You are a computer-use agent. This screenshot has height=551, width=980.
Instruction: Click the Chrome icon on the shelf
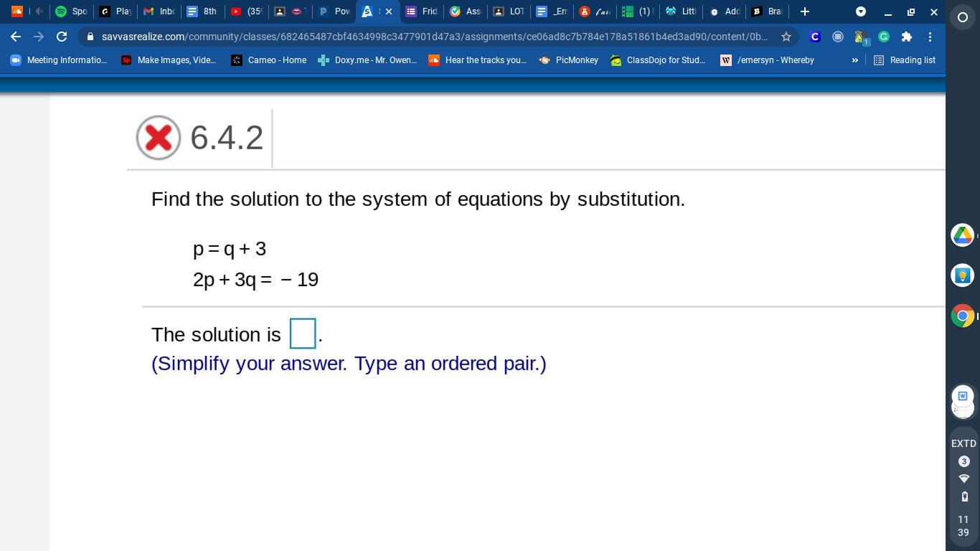(x=963, y=316)
